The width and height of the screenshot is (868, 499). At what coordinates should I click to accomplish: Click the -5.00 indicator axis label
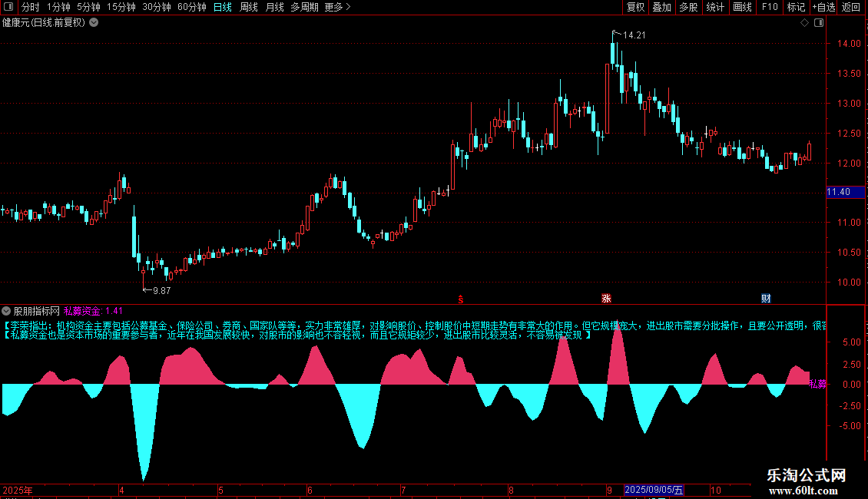coord(850,426)
